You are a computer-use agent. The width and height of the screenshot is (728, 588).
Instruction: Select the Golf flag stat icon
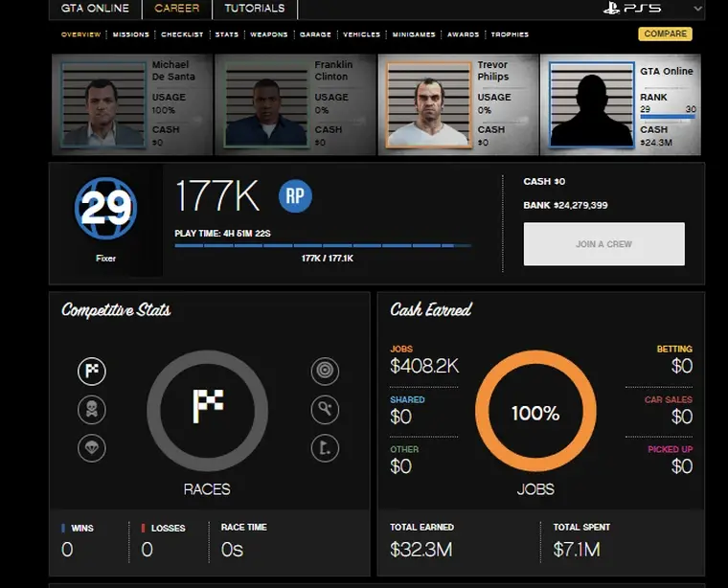325,447
